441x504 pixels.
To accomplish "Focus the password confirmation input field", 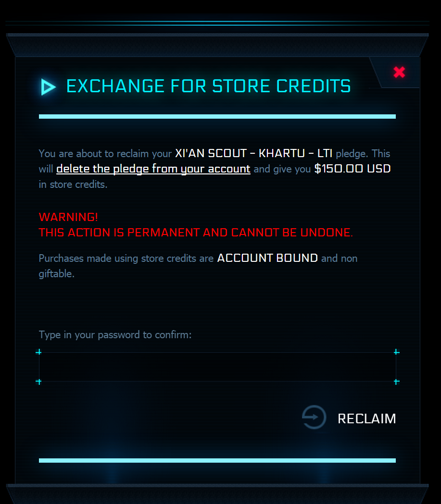I will click(217, 367).
